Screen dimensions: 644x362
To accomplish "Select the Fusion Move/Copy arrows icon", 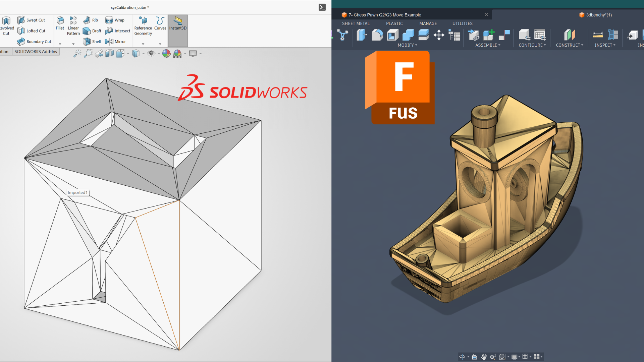I will pyautogui.click(x=439, y=35).
